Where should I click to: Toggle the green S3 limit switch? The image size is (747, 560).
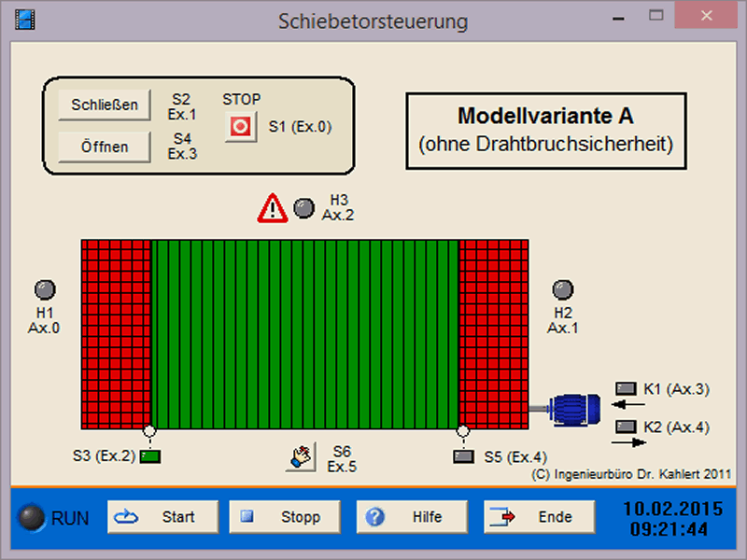[149, 456]
